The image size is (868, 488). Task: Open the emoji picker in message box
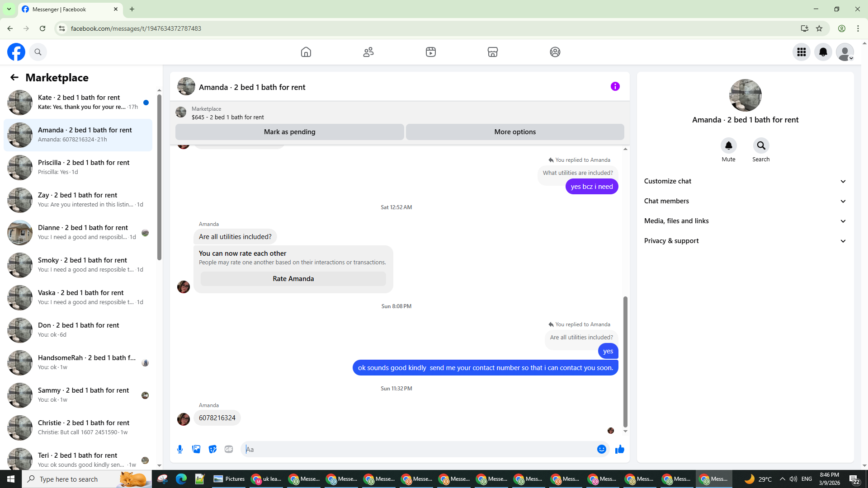click(x=601, y=449)
